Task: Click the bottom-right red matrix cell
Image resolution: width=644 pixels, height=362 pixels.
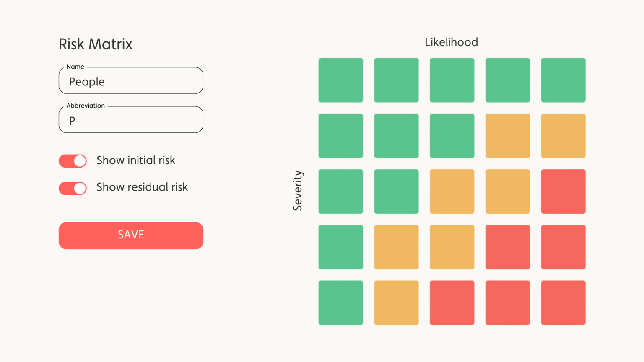Action: point(563,303)
